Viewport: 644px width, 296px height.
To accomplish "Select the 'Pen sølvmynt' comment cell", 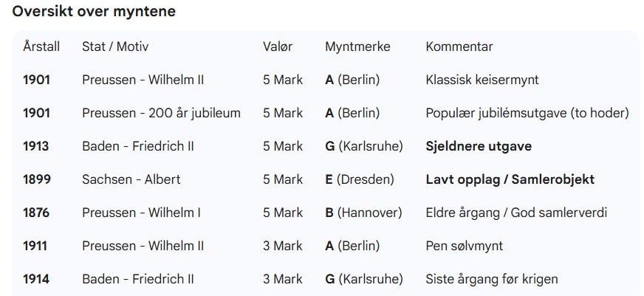I will [x=465, y=246].
